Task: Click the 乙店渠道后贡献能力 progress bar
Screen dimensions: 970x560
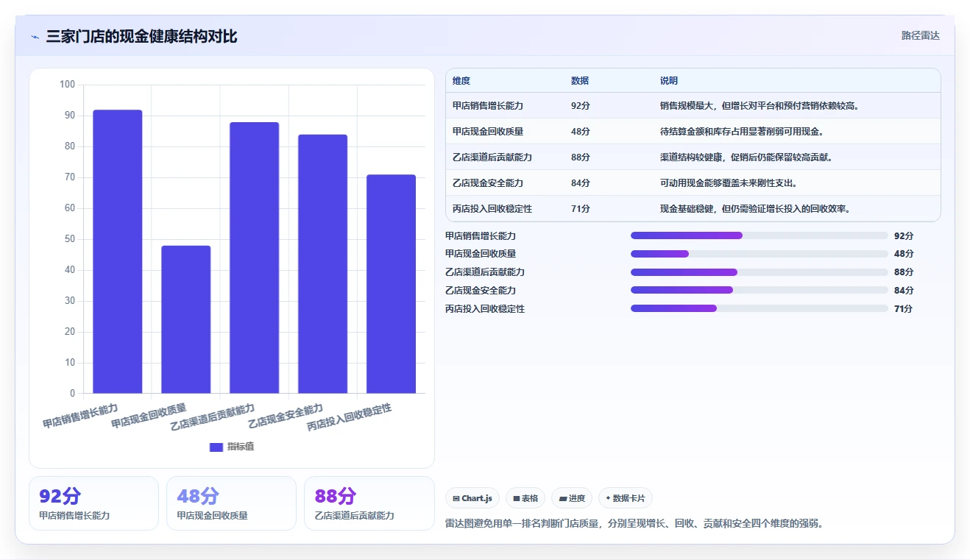Action: pyautogui.click(x=760, y=272)
